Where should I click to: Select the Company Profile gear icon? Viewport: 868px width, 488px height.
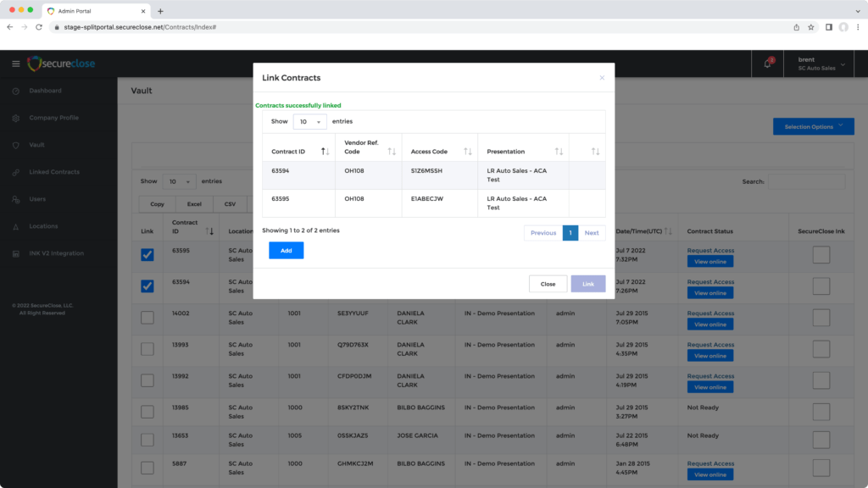[17, 118]
